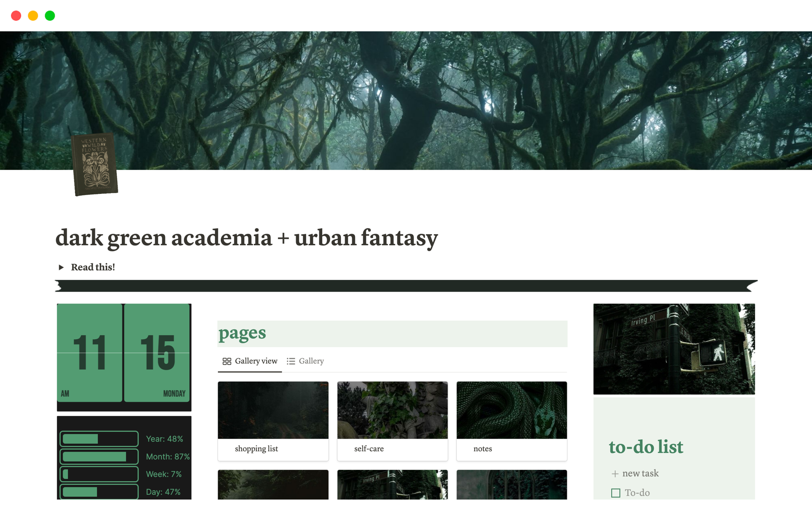Expand the Read this! toggle arrow

(61, 267)
